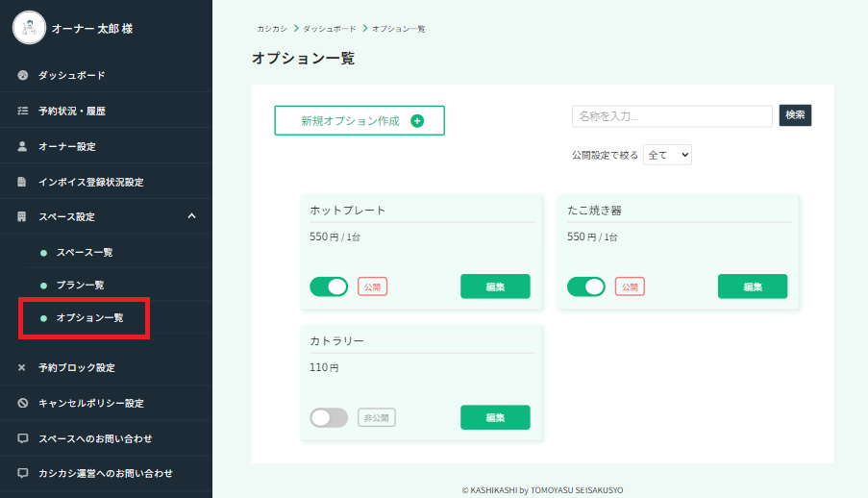Click the ホットプレート card title
This screenshot has height=498, width=868.
coord(347,210)
